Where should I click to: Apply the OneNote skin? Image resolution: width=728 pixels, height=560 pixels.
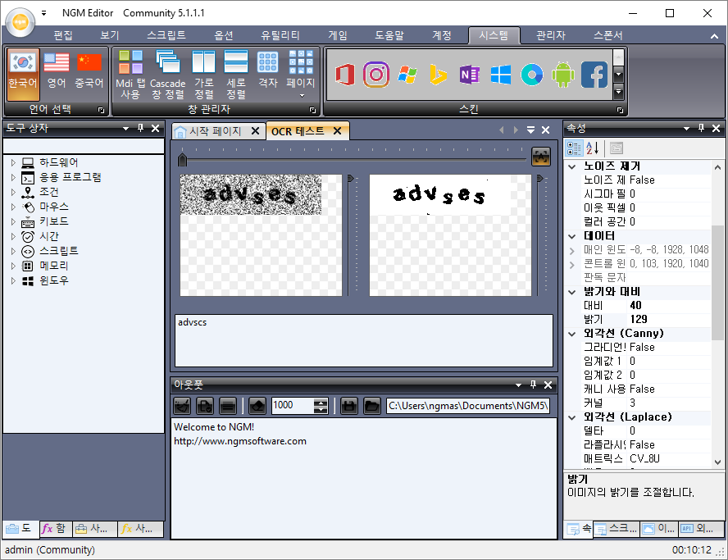pyautogui.click(x=470, y=75)
